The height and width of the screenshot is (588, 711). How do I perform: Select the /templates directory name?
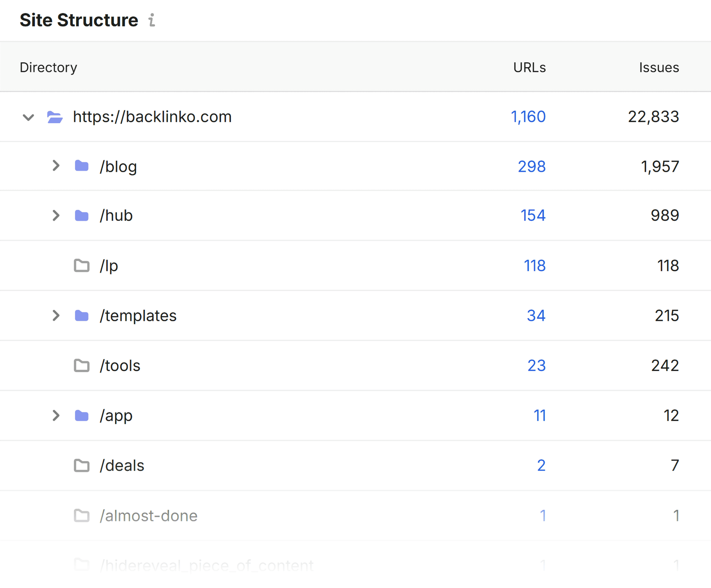(138, 315)
